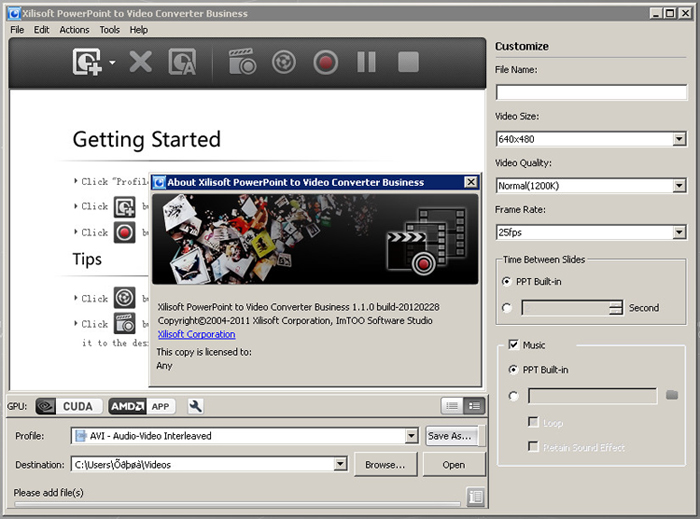This screenshot has width=700, height=519.
Task: Open the Destination path dropdown
Action: click(340, 465)
